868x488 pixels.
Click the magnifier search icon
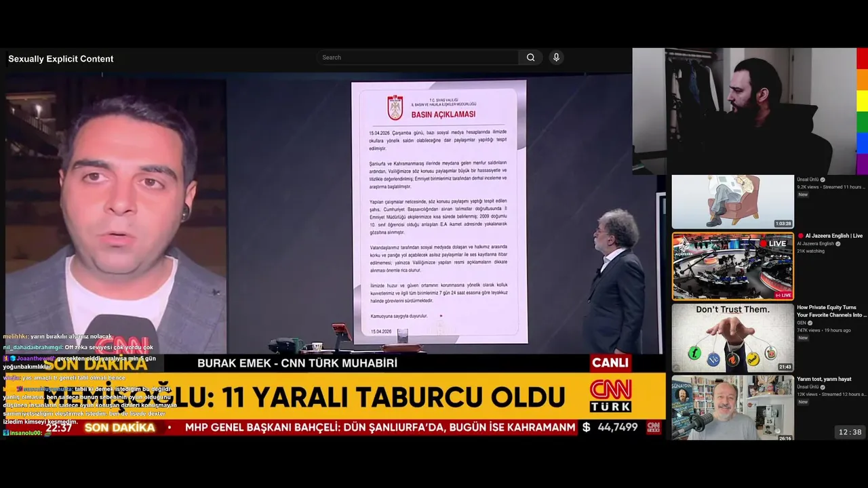pos(530,58)
